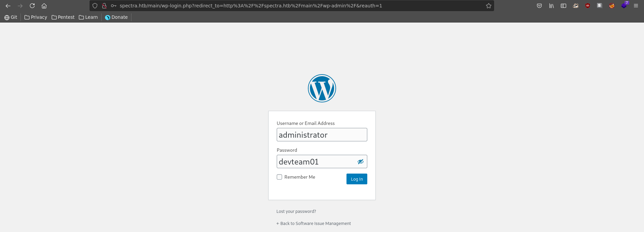Show the insecure connection padlock info

pyautogui.click(x=104, y=6)
